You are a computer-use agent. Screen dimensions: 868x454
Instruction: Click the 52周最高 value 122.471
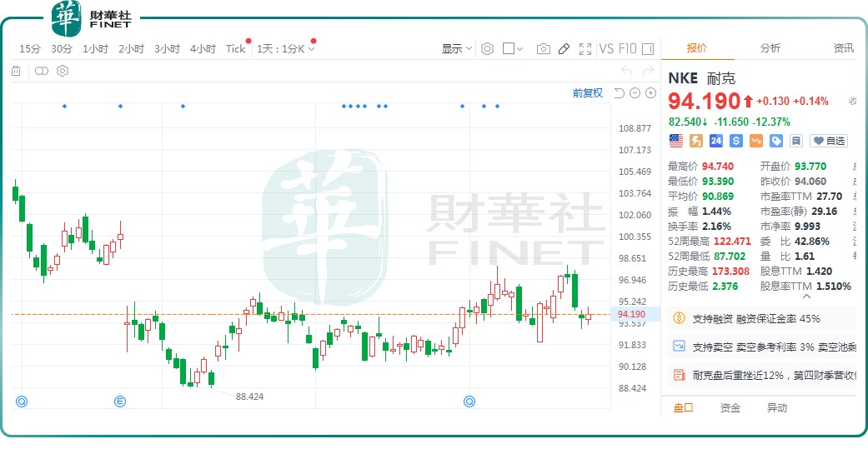point(732,241)
